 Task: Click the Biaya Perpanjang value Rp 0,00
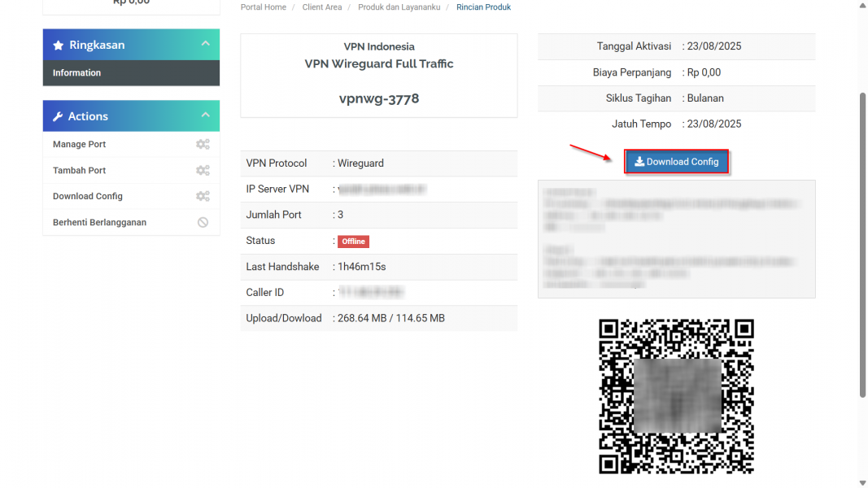point(704,72)
